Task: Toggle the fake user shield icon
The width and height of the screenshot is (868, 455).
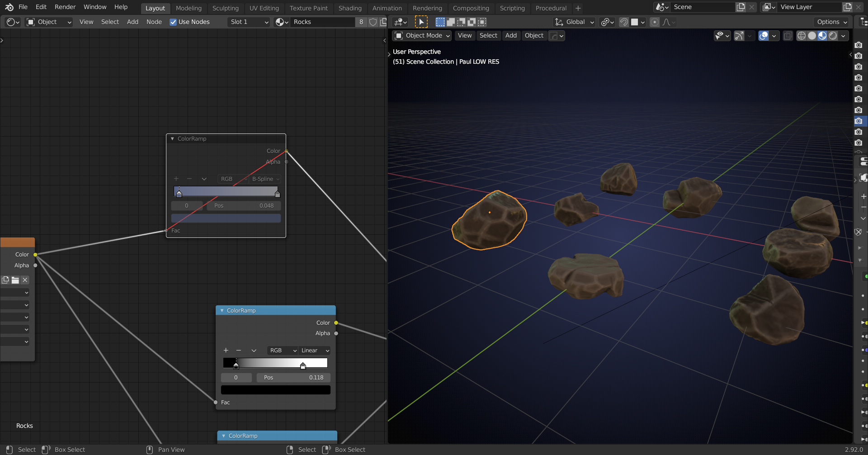Action: pyautogui.click(x=373, y=22)
